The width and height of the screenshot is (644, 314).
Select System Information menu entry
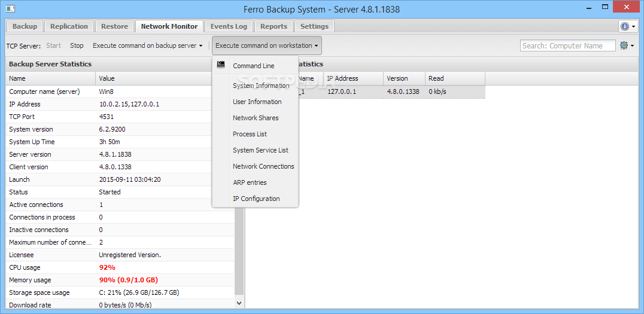(255, 86)
